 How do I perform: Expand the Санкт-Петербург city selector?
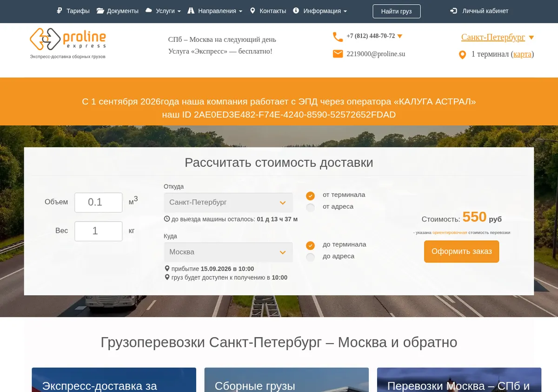(x=498, y=37)
